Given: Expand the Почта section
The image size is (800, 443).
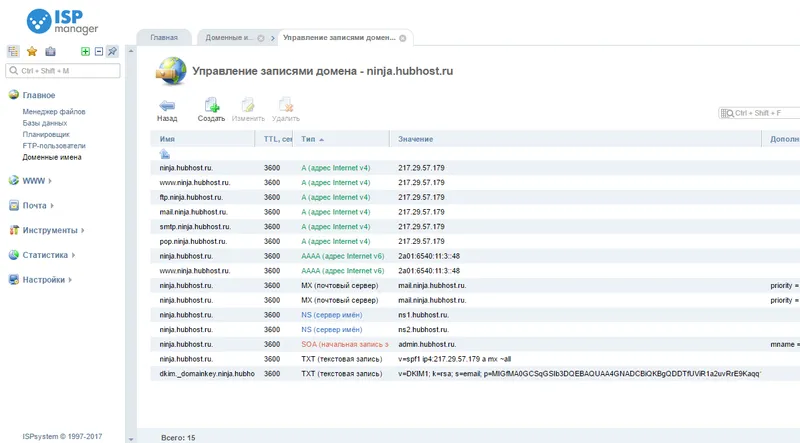Looking at the screenshot, I should pos(38,206).
